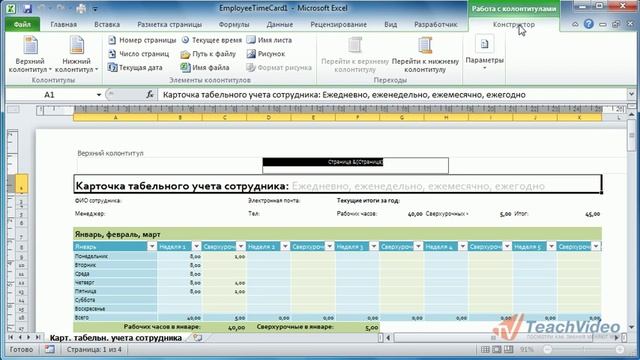Insert Путь к файлу element
The width and height of the screenshot is (640, 360).
click(x=209, y=53)
